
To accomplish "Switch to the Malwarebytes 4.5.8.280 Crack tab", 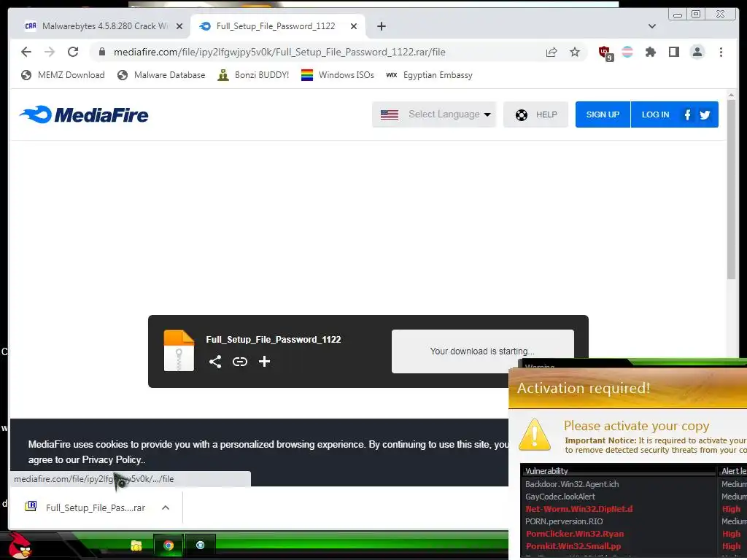I will (103, 26).
